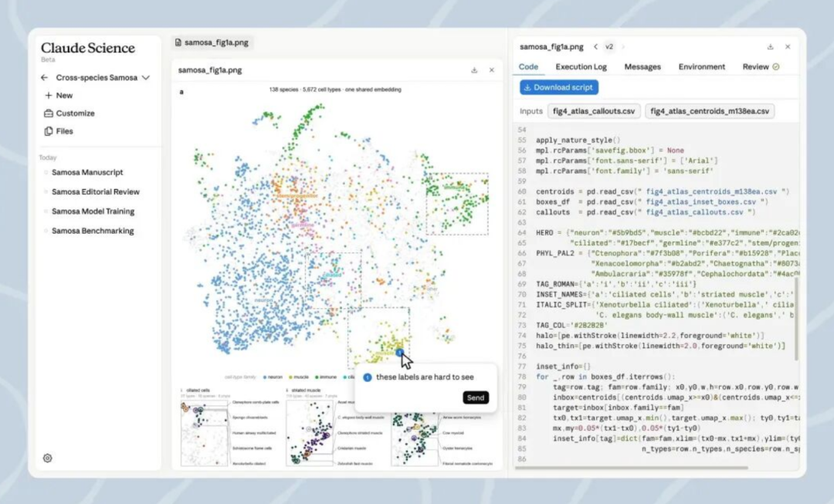Download samosa_fig1a.png from the image preview header
This screenshot has width=834, height=504.
(474, 70)
